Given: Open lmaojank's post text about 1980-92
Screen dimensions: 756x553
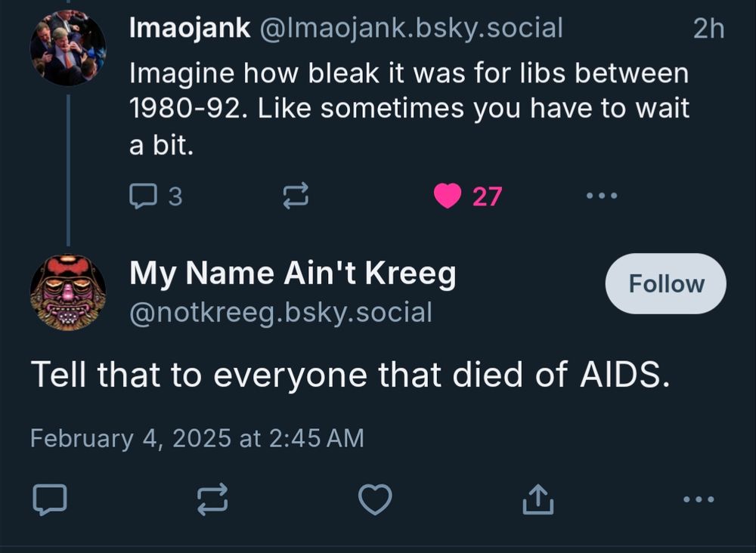Looking at the screenshot, I should [408, 108].
